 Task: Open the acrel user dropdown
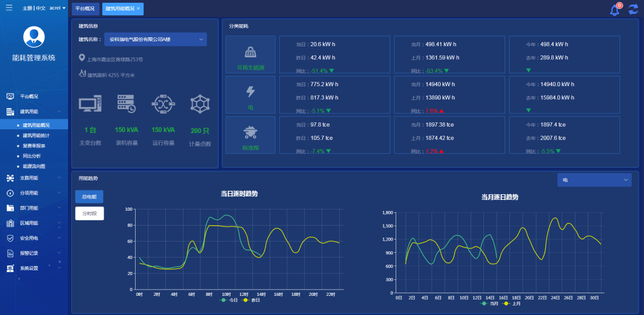(57, 9)
